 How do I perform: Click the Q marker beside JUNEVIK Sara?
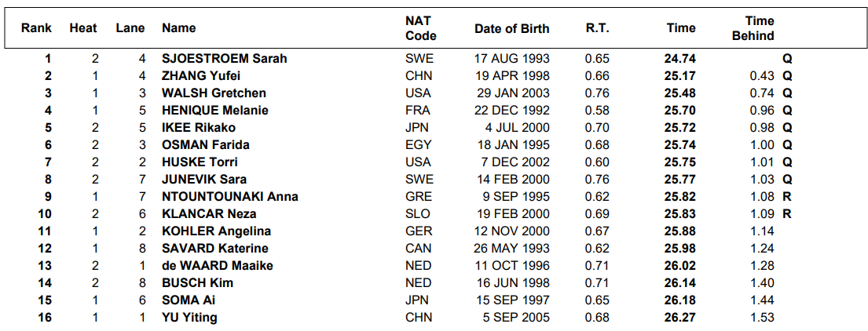[787, 179]
